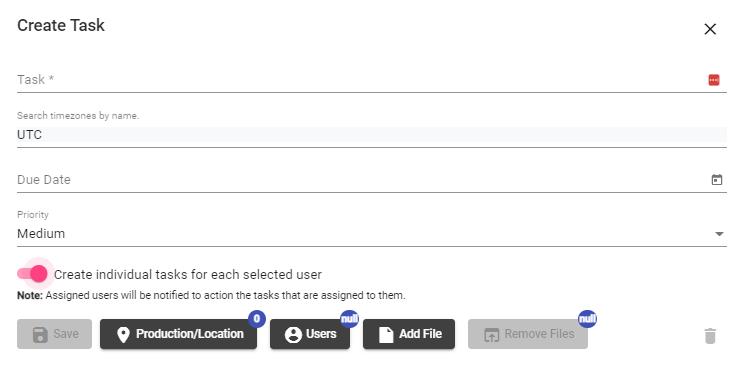Toggle individual tasks per user switch
Screen dimensions: 741x370
coord(32,274)
